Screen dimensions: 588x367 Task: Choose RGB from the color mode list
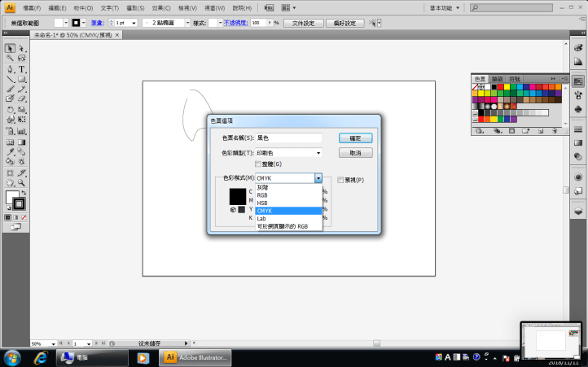point(262,195)
